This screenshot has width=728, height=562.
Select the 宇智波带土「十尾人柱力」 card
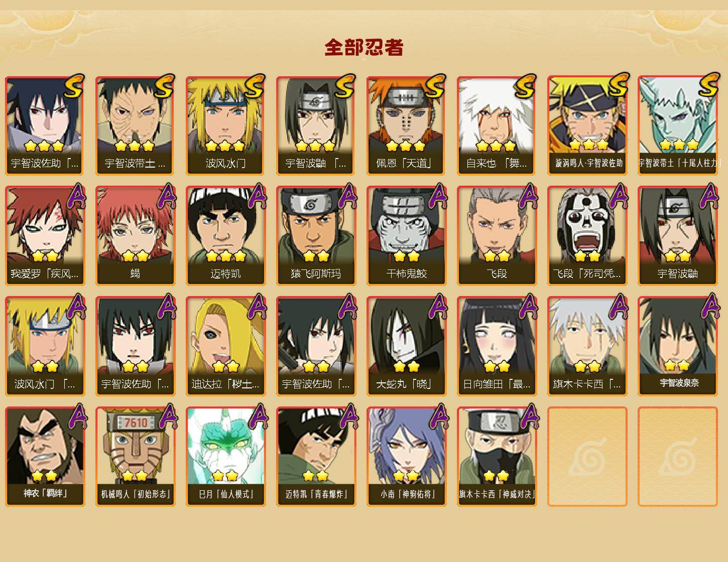(677, 125)
